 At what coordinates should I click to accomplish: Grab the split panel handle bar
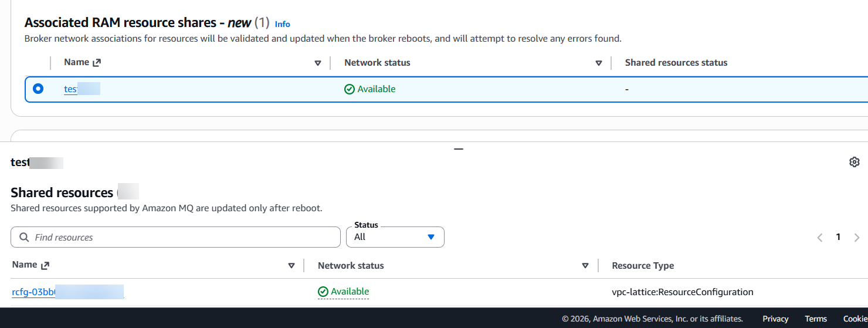[459, 149]
